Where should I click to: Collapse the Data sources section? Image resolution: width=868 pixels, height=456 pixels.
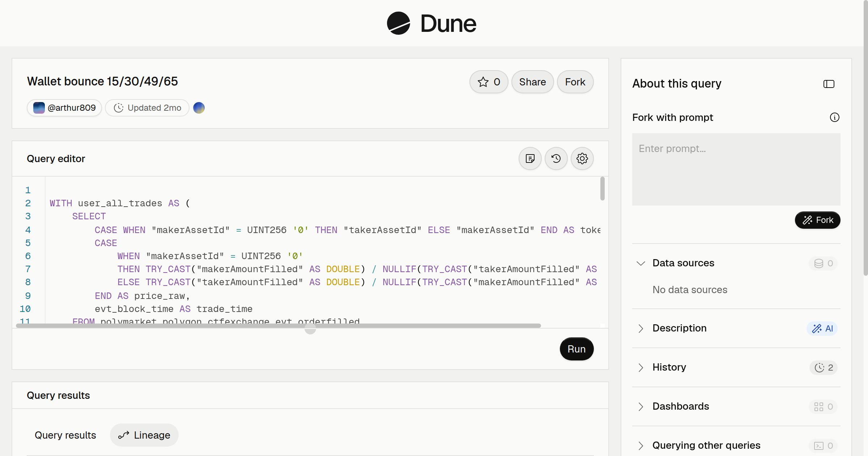coord(641,263)
